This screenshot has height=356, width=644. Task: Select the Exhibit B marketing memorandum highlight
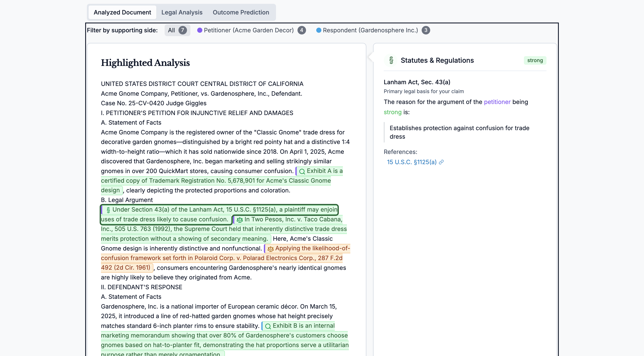click(224, 336)
